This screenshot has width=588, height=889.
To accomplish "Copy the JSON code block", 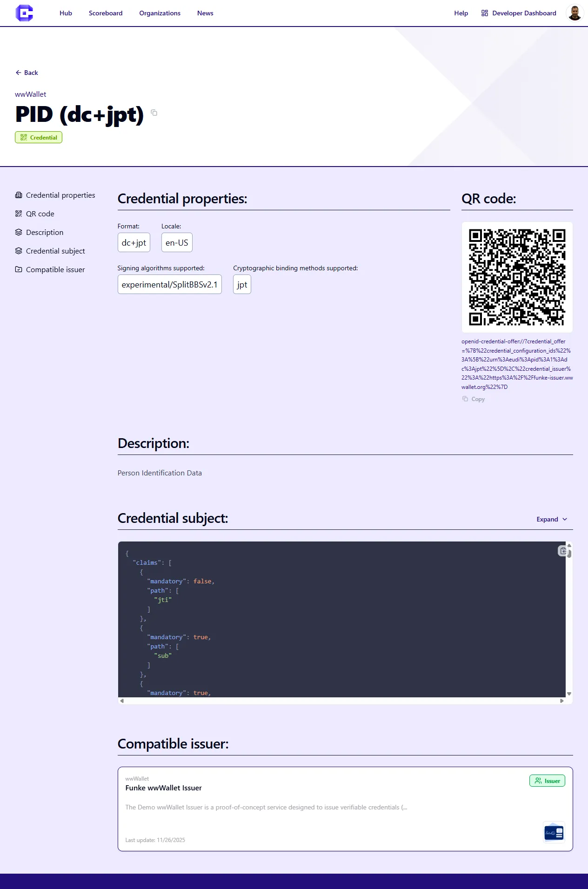I will pyautogui.click(x=563, y=551).
